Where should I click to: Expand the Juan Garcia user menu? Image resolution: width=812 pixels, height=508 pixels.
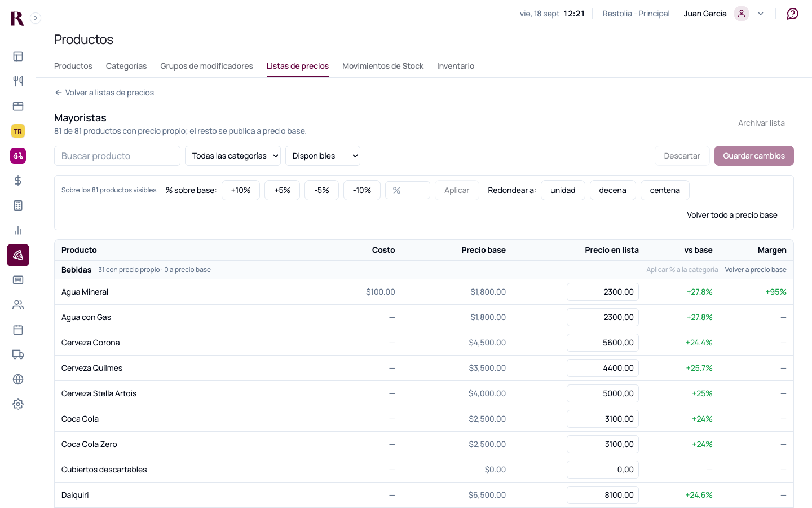click(761, 14)
